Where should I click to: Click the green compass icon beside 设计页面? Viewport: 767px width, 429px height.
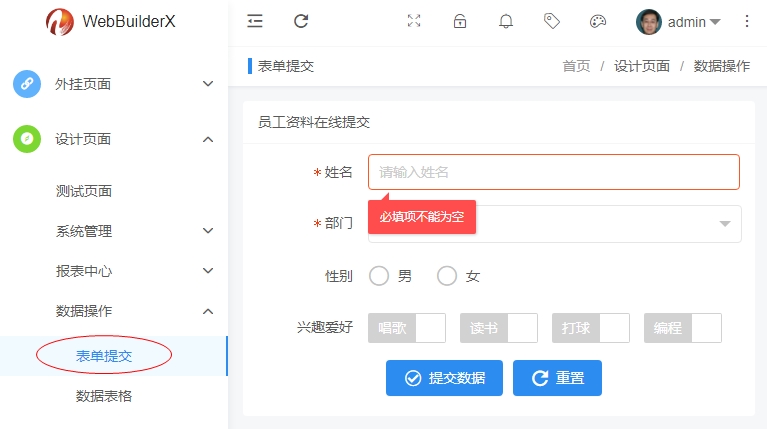pos(27,139)
